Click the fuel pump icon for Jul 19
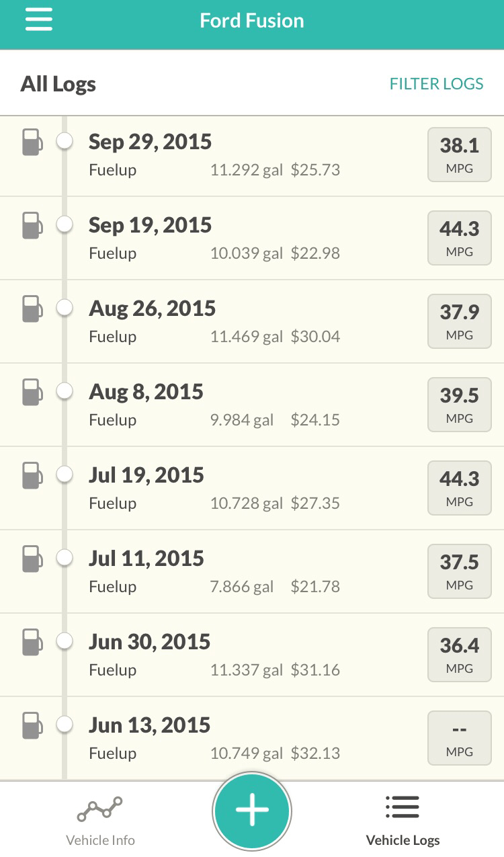This screenshot has height=857, width=504. pos(32,476)
